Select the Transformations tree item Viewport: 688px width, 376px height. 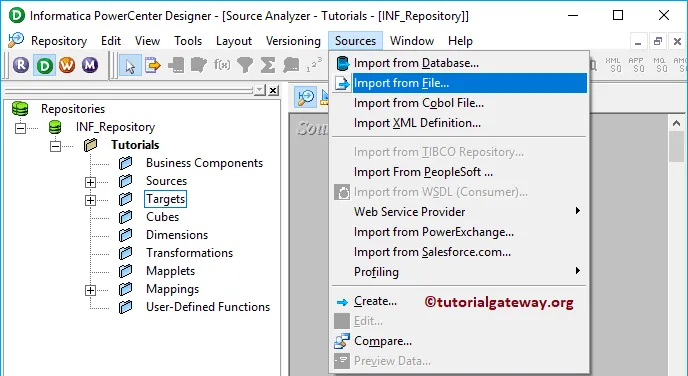click(x=190, y=253)
